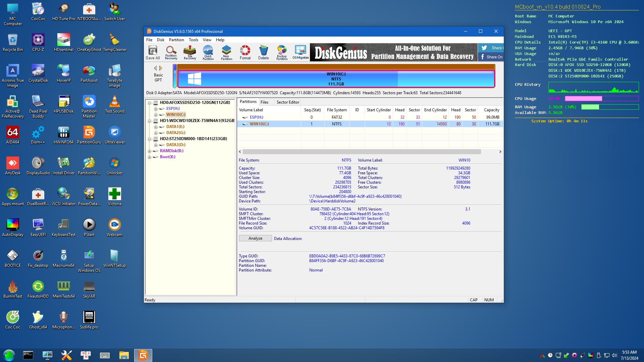
Task: Collapse the HD2:ST250DM000-1BD141 node
Action: click(x=150, y=138)
